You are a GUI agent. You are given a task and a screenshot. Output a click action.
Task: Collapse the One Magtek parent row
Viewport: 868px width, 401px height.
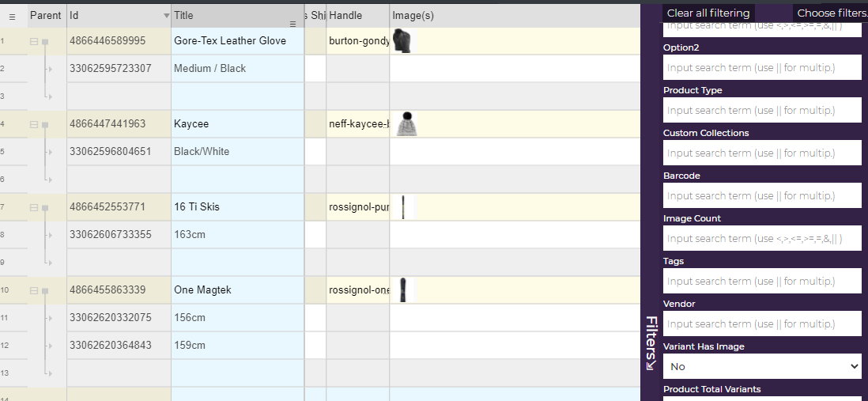coord(34,290)
